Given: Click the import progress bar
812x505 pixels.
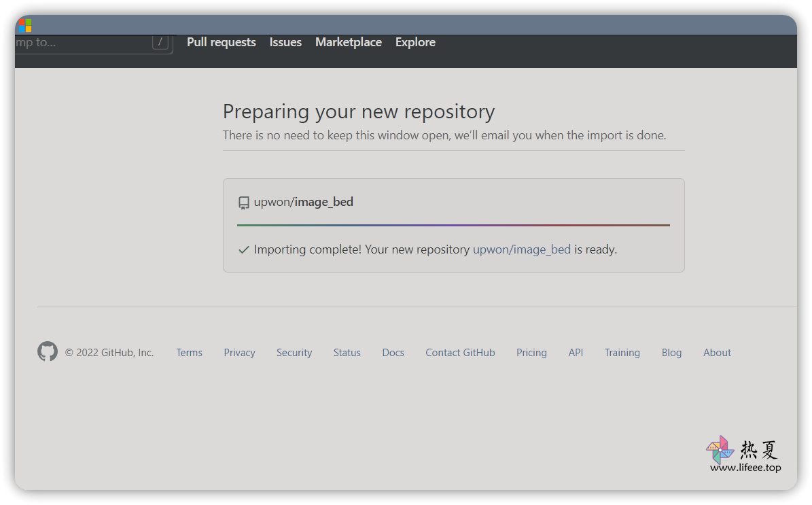Looking at the screenshot, I should click(453, 225).
